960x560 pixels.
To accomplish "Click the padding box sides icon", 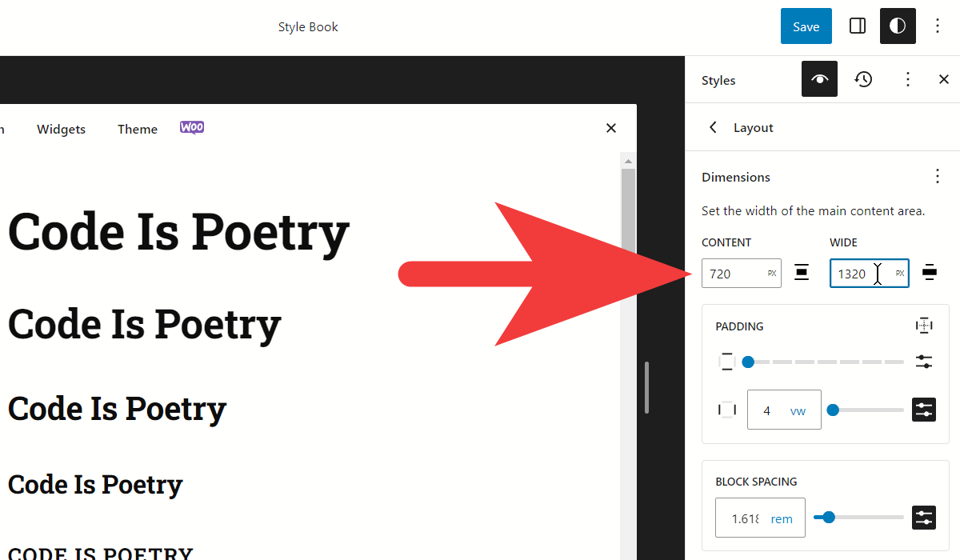I will [924, 326].
